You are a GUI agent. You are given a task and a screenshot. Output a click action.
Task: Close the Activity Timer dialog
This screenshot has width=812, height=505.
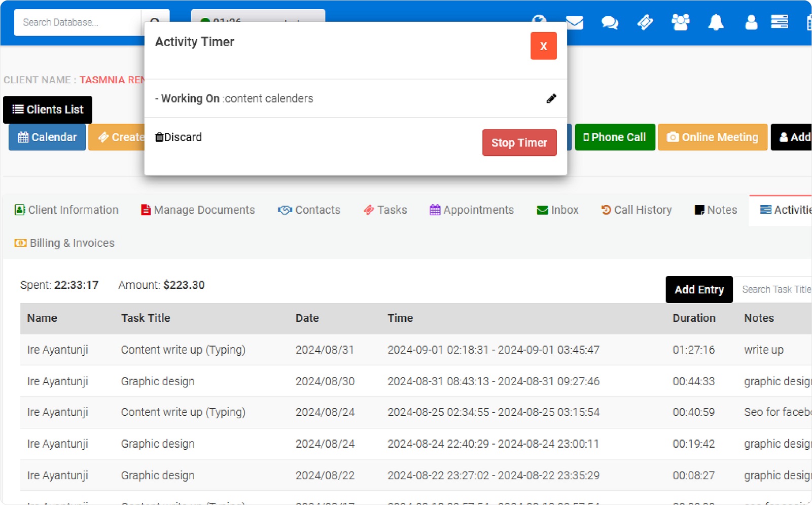pos(543,46)
